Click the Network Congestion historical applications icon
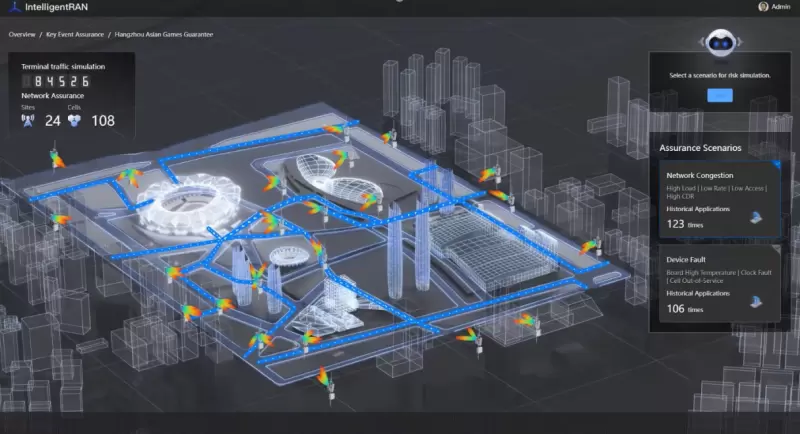The height and width of the screenshot is (434, 800). 756,218
